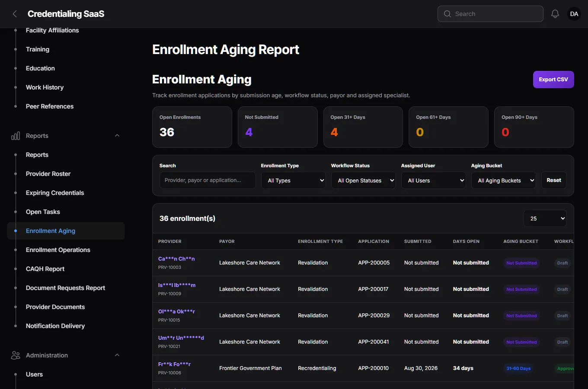This screenshot has width=588, height=389.
Task: Open provider link Um**r Un******d
Action: pyautogui.click(x=181, y=338)
